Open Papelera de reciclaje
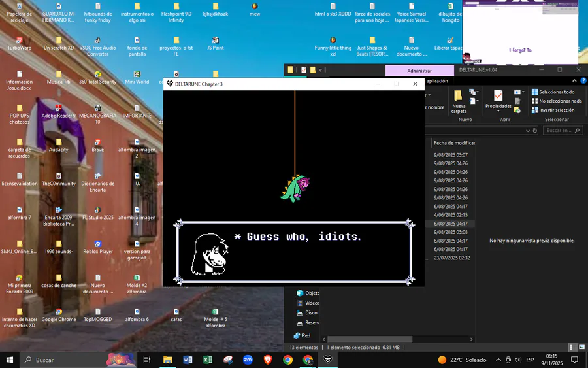The height and width of the screenshot is (368, 588). (x=20, y=13)
